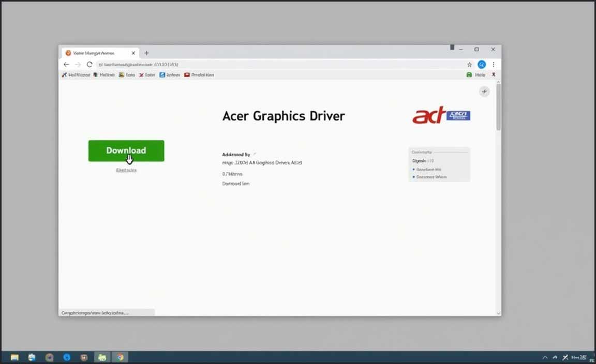Reload the page with the refresh icon
Viewport: 596px width, 364px height.
(89, 65)
